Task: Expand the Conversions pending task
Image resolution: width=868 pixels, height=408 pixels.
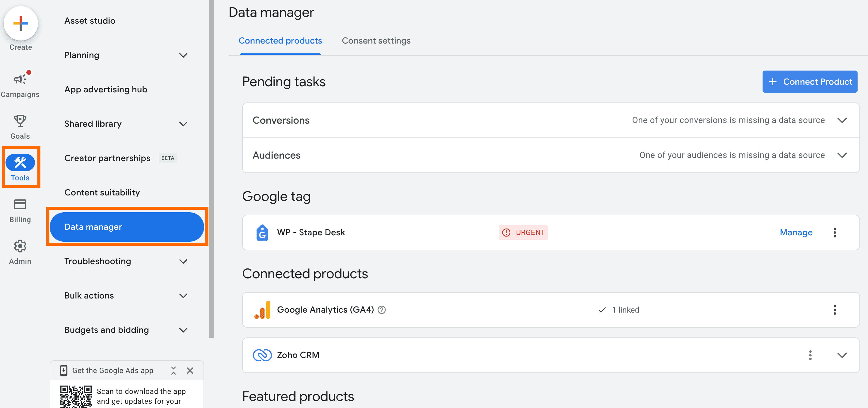Action: pyautogui.click(x=842, y=120)
